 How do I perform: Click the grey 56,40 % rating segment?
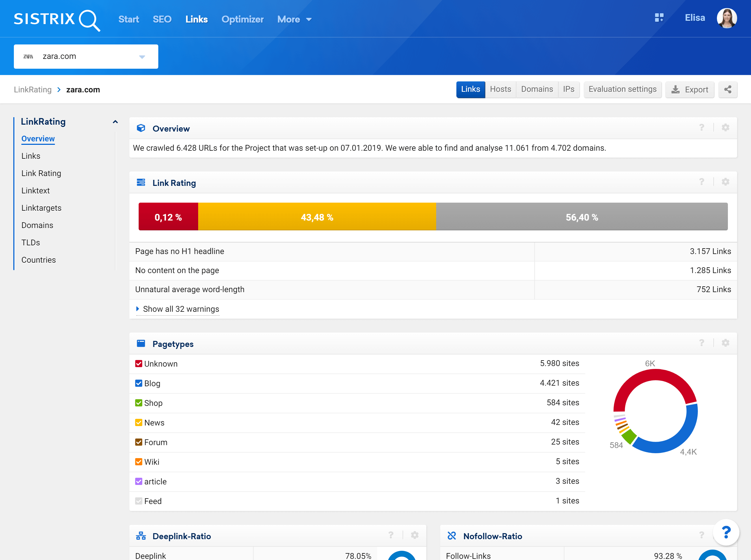coord(582,216)
